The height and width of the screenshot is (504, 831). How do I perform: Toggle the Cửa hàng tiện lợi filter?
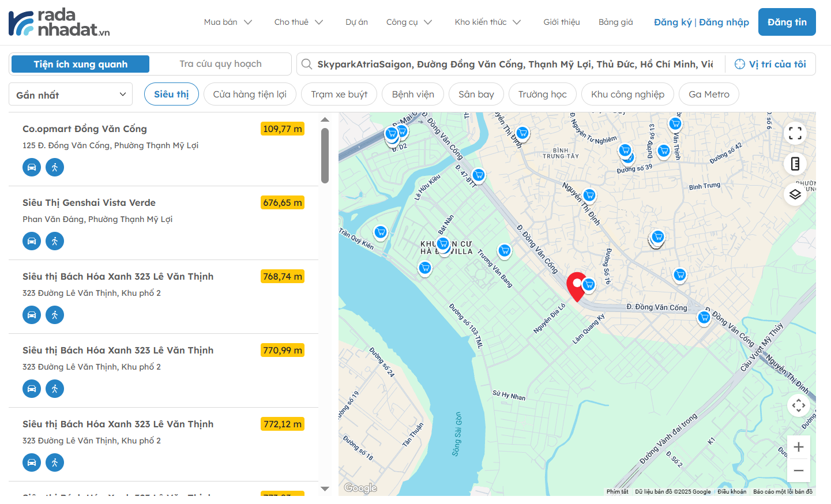click(250, 94)
